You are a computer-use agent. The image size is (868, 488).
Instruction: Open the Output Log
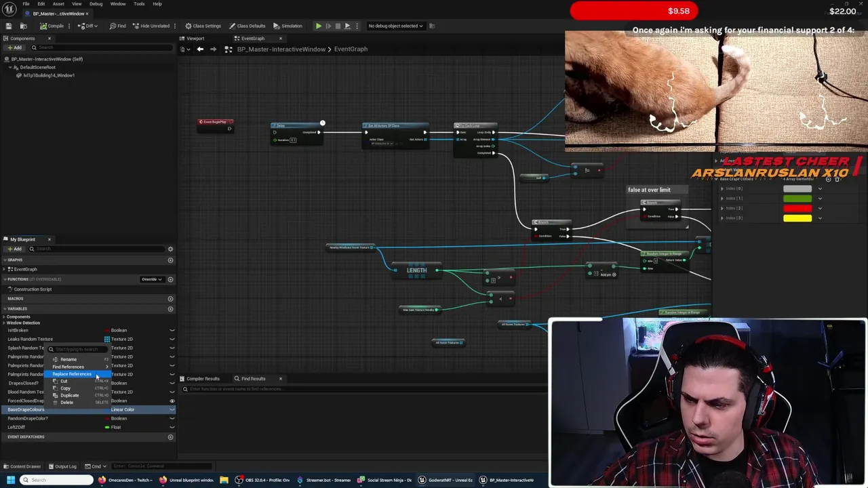click(62, 466)
